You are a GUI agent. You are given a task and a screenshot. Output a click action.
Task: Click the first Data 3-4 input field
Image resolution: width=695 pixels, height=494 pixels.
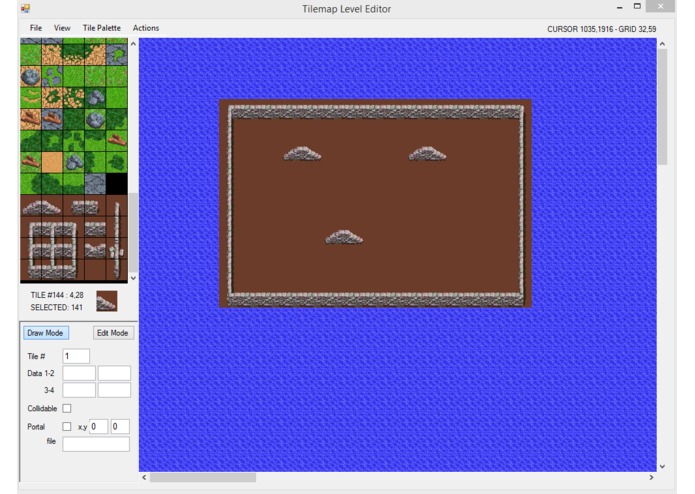(x=79, y=390)
